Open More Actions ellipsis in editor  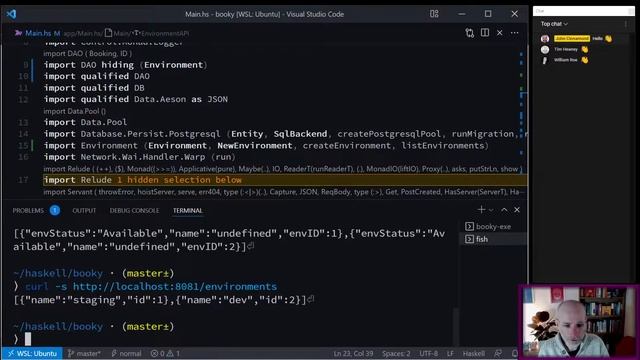click(x=514, y=33)
